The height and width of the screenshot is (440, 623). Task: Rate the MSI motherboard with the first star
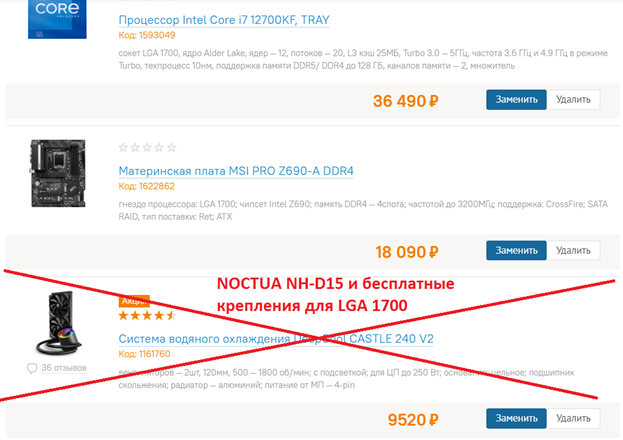(x=123, y=148)
